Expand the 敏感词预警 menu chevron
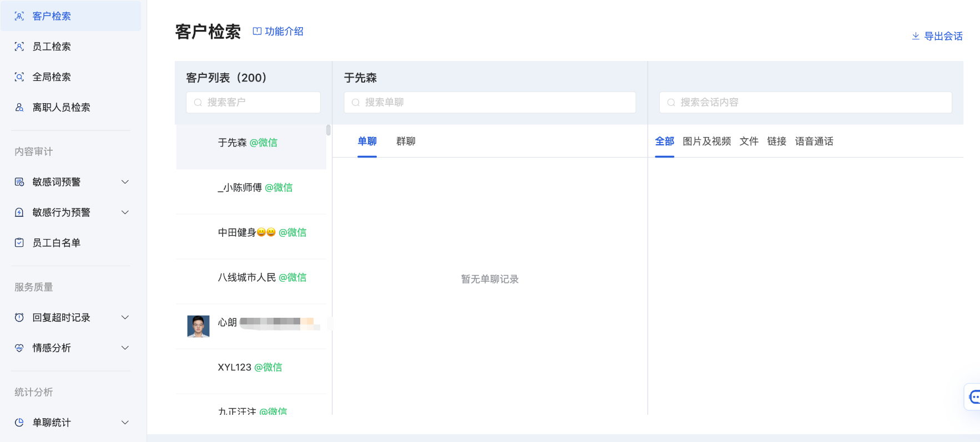The image size is (980, 442). 125,182
